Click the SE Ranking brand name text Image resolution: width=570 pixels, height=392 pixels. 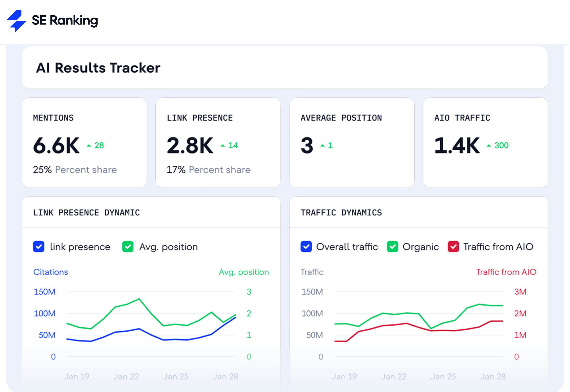tap(65, 21)
